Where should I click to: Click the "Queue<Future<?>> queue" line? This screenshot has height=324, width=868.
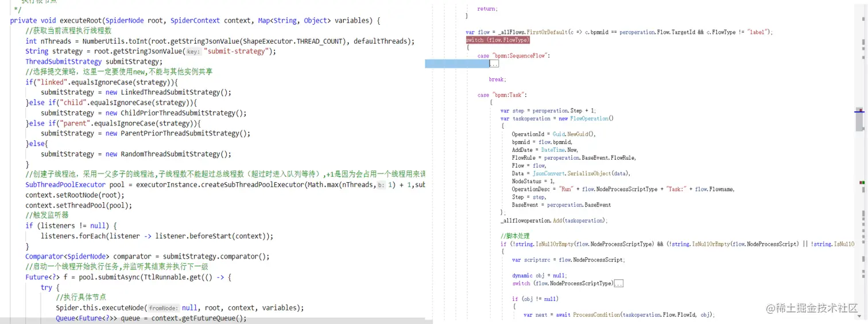point(151,318)
